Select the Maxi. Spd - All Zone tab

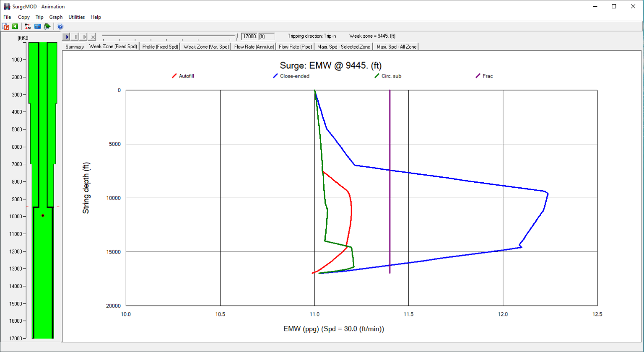[x=396, y=47]
